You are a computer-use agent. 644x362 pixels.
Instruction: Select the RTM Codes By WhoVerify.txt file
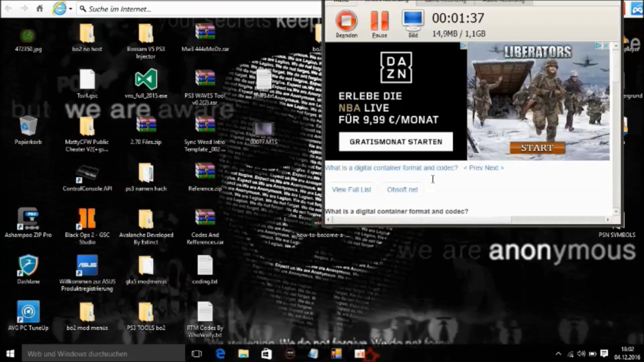205,320
